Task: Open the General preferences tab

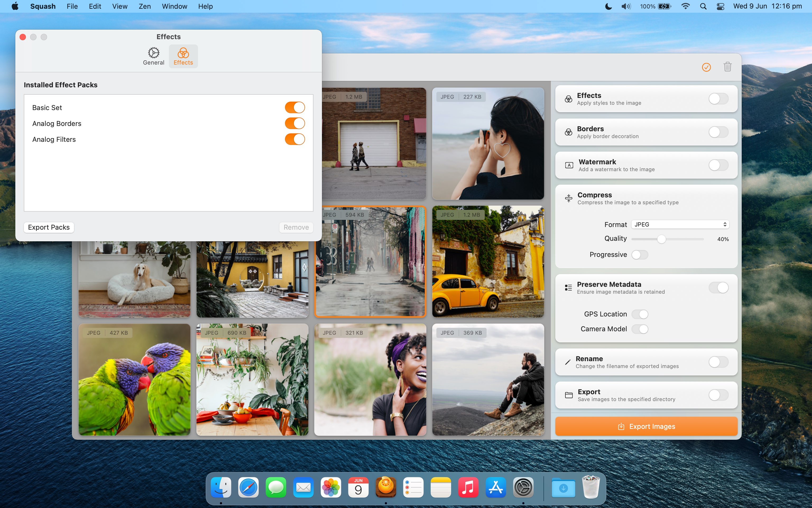Action: point(153,56)
